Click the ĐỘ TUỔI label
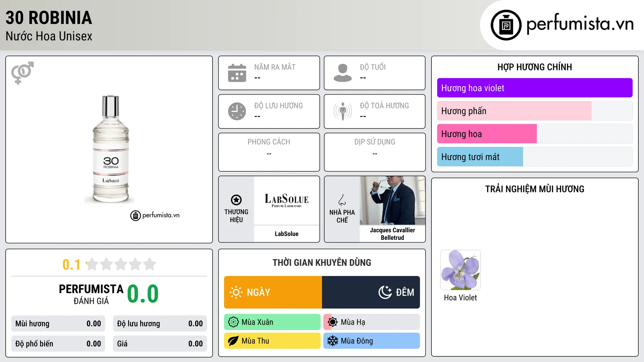The width and height of the screenshot is (644, 362). (x=373, y=67)
